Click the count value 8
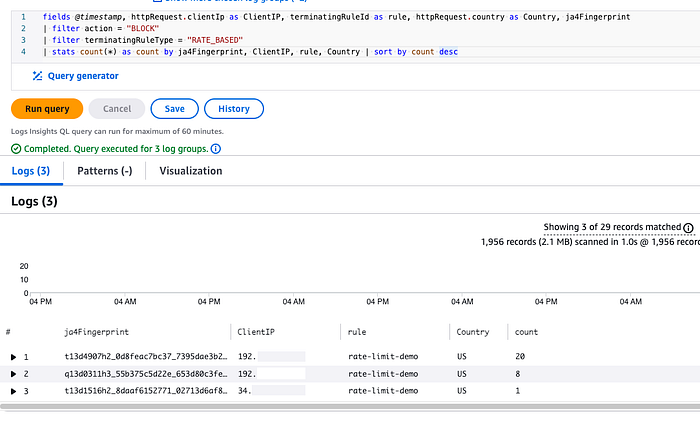 click(x=517, y=374)
